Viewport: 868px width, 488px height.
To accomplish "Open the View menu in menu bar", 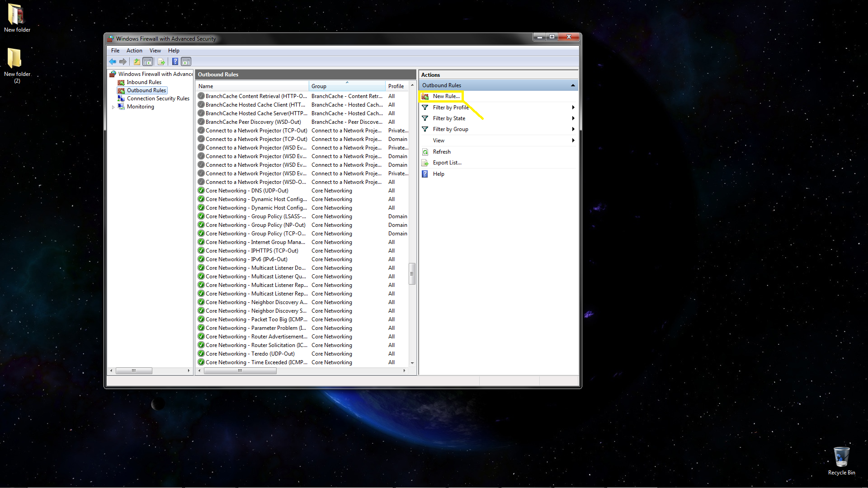I will point(155,51).
